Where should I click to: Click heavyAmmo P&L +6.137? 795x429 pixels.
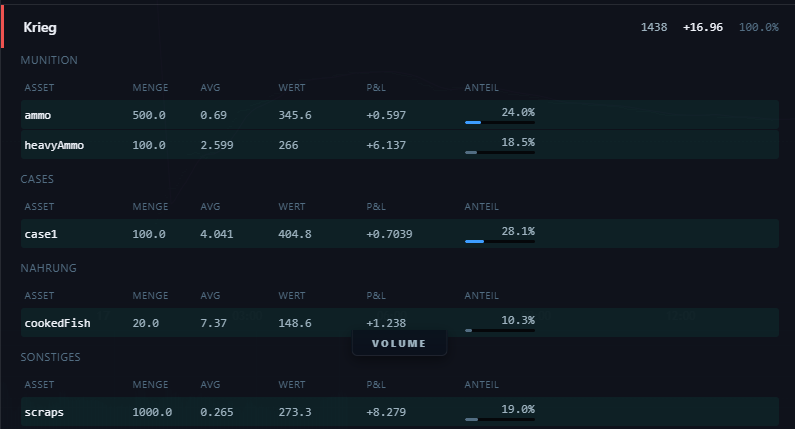[x=386, y=145]
